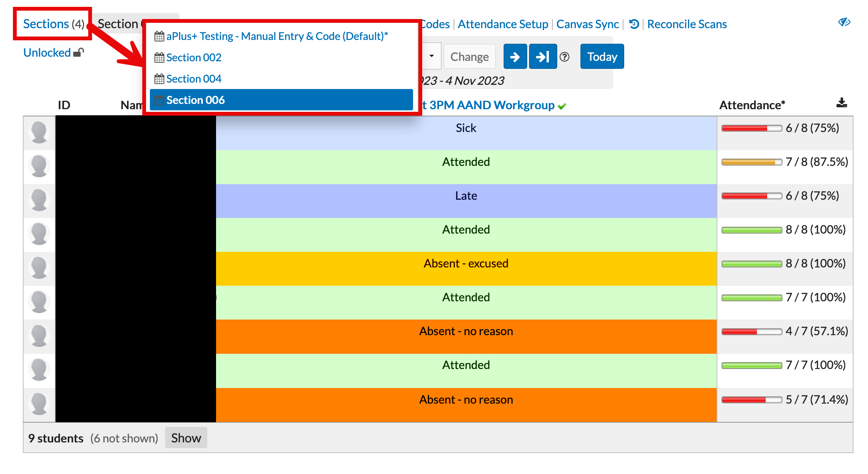The width and height of the screenshot is (868, 474).
Task: Click the 6/8 (75%) Sick row progress bar
Action: point(751,128)
